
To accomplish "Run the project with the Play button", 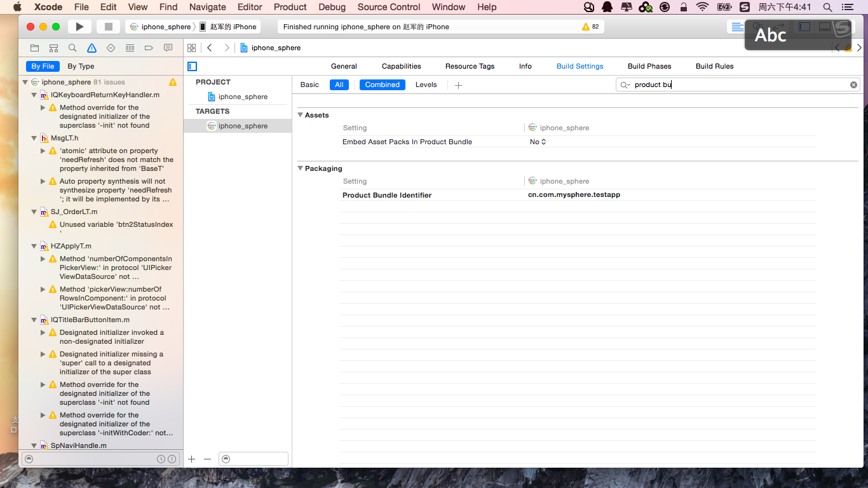I will click(x=79, y=27).
